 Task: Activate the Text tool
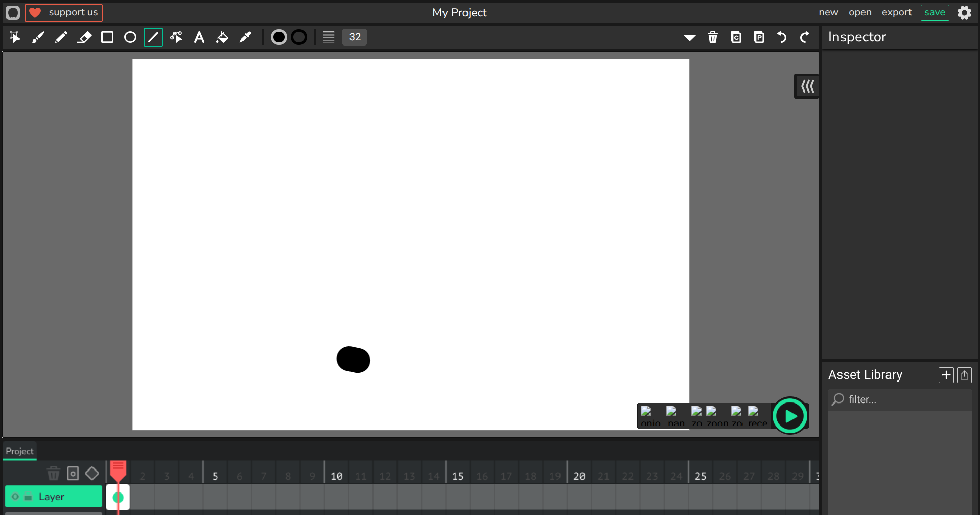click(199, 37)
